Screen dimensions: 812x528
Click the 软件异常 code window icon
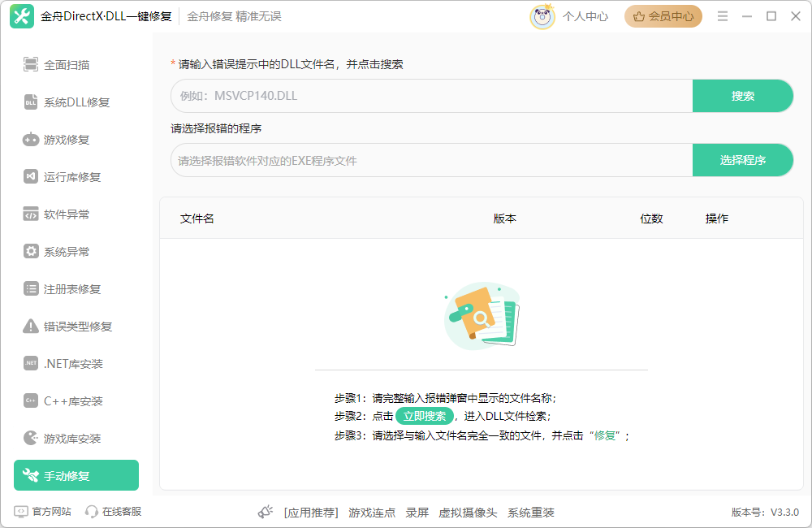pos(31,214)
